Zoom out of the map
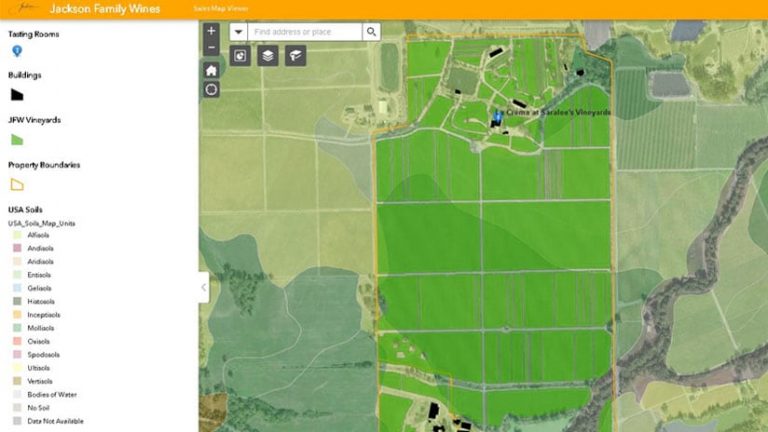The width and height of the screenshot is (768, 432). pos(211,48)
